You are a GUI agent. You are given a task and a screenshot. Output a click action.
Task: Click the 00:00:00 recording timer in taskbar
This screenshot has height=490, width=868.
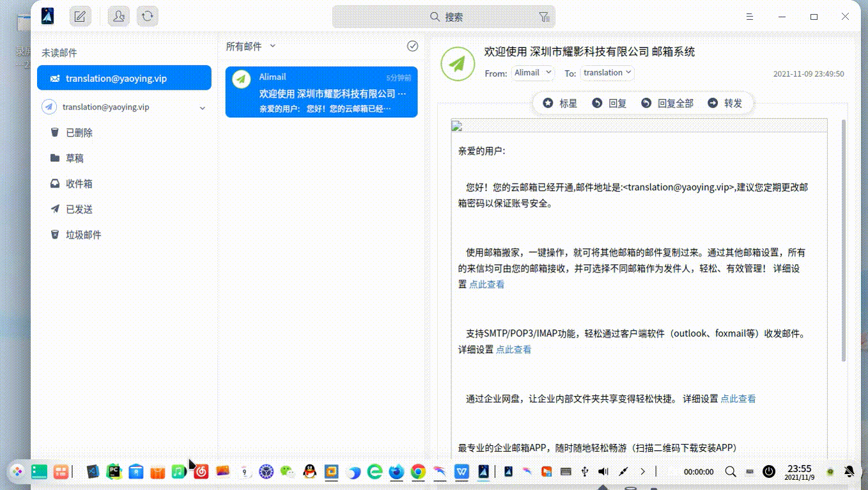pos(697,471)
